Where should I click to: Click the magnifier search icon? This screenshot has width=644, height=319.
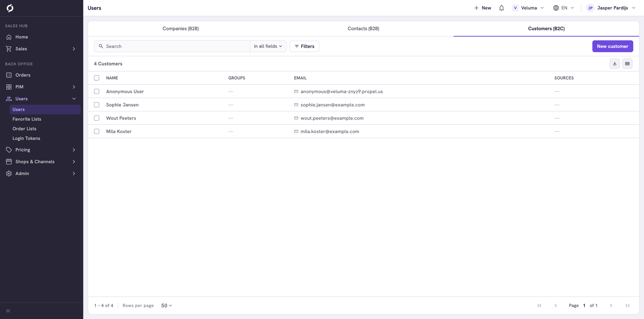coord(101,46)
